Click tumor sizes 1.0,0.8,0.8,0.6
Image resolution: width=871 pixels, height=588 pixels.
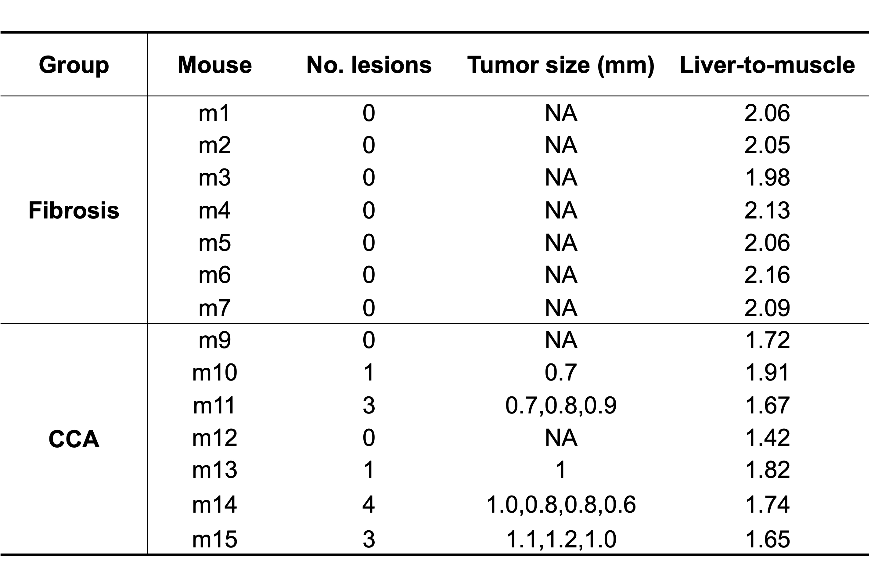click(561, 504)
